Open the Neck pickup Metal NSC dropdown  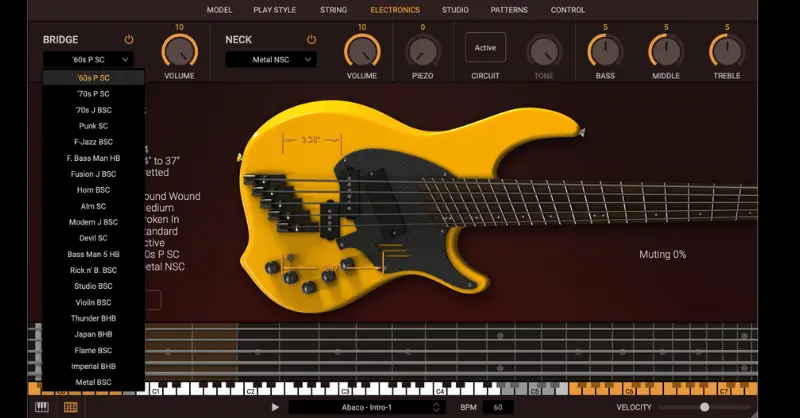pos(271,60)
